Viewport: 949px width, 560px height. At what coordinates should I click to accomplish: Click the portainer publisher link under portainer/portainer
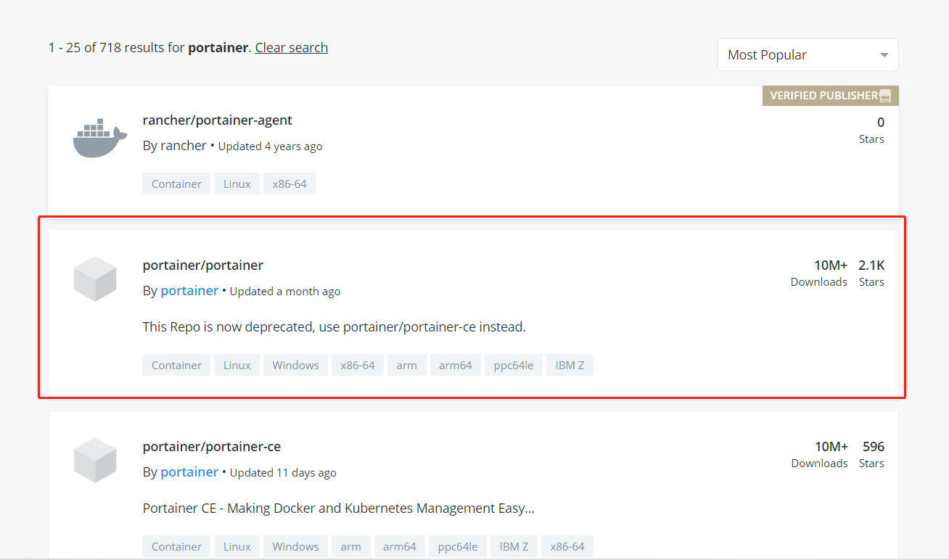click(x=189, y=291)
